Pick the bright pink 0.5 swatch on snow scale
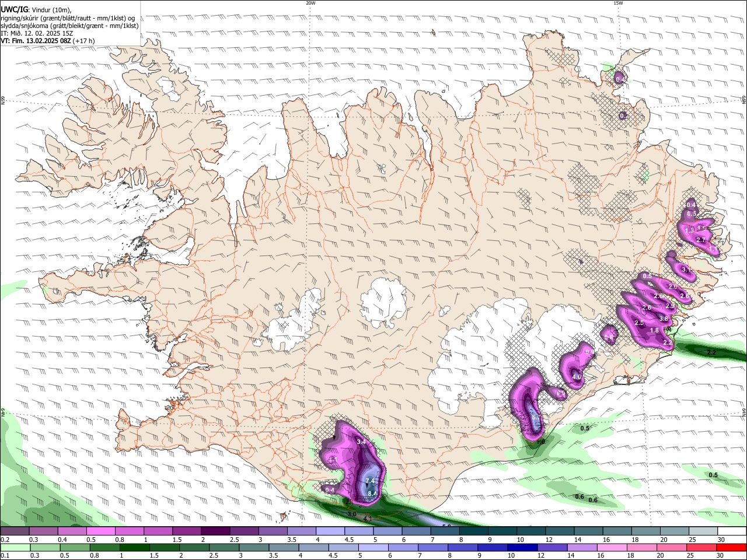This screenshot has height=560, width=747. point(100,531)
